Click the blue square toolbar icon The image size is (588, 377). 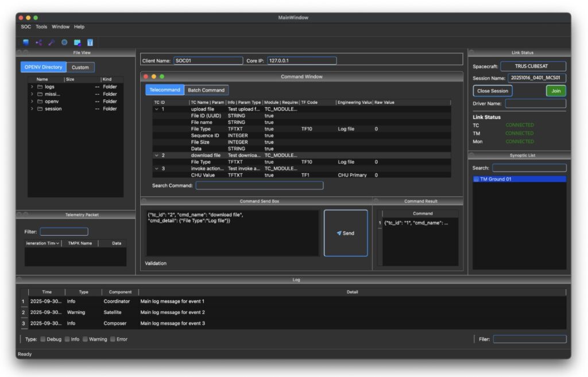(26, 42)
